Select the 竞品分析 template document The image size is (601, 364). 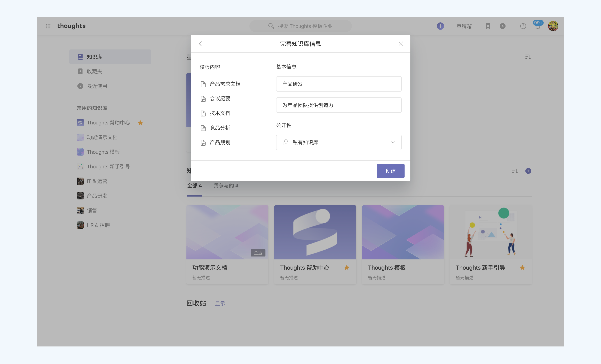point(220,128)
